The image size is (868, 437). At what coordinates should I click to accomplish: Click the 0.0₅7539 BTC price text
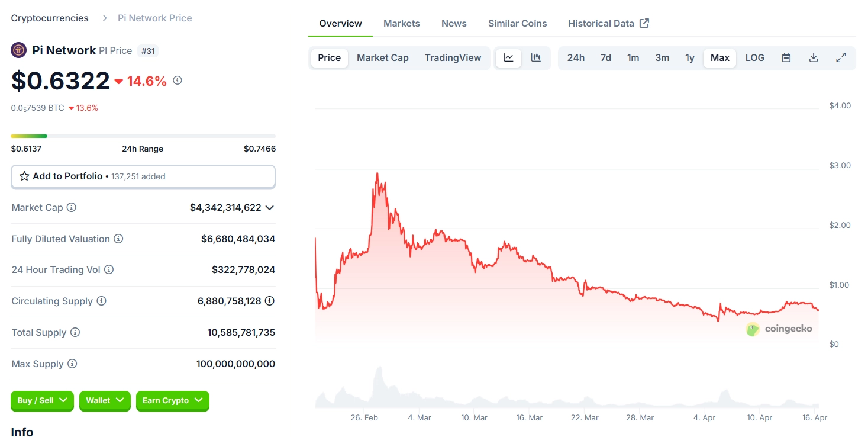point(38,108)
